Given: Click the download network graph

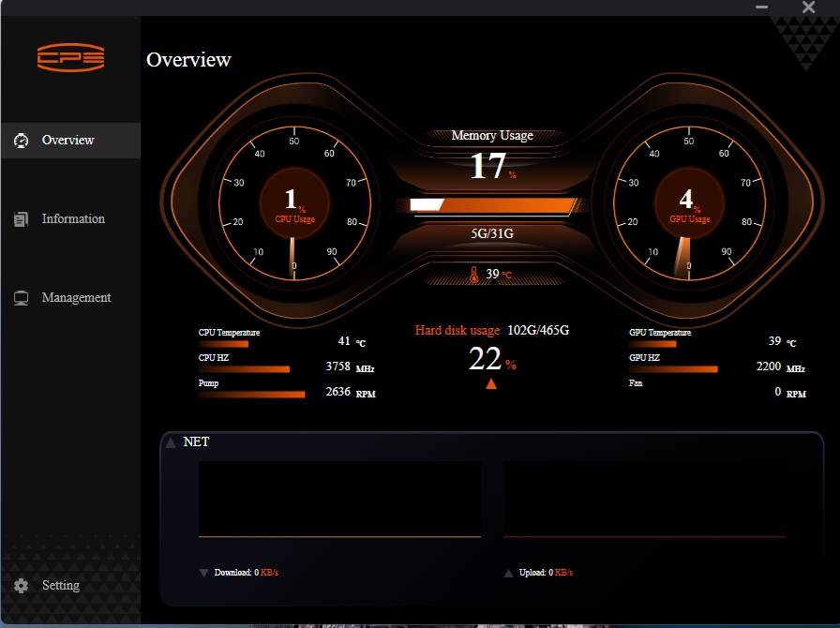Looking at the screenshot, I should (x=339, y=500).
